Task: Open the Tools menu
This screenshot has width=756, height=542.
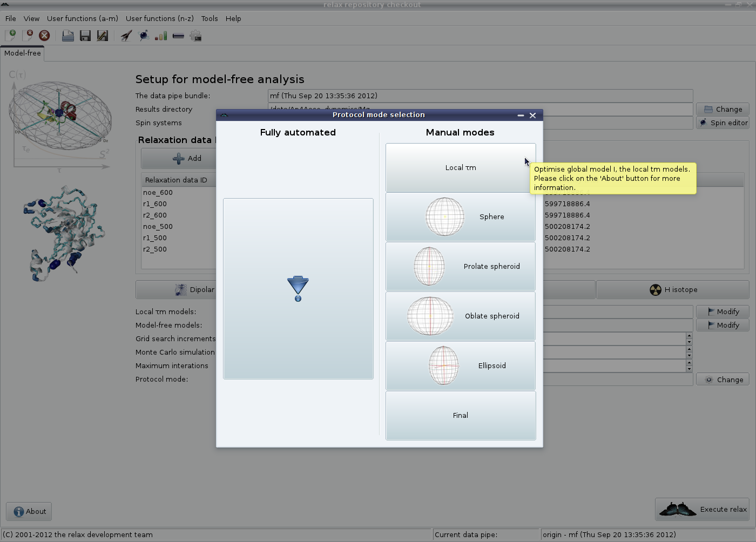Action: tap(210, 18)
